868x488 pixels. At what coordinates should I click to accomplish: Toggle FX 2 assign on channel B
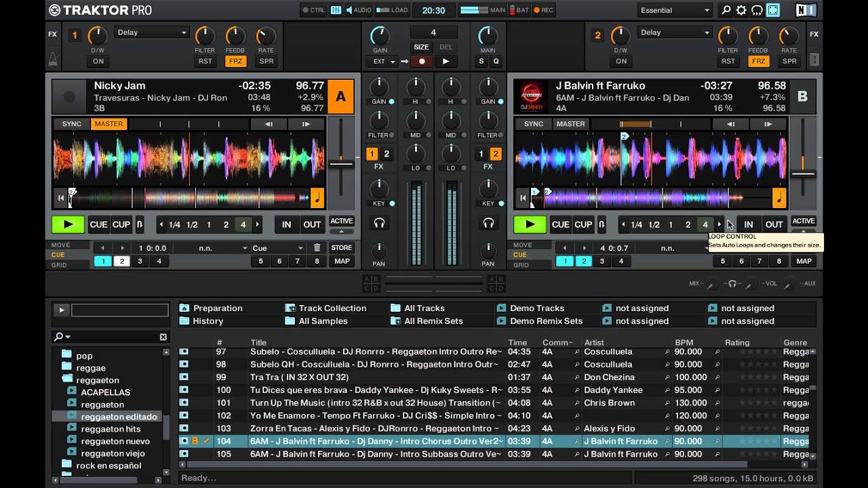[x=496, y=154]
